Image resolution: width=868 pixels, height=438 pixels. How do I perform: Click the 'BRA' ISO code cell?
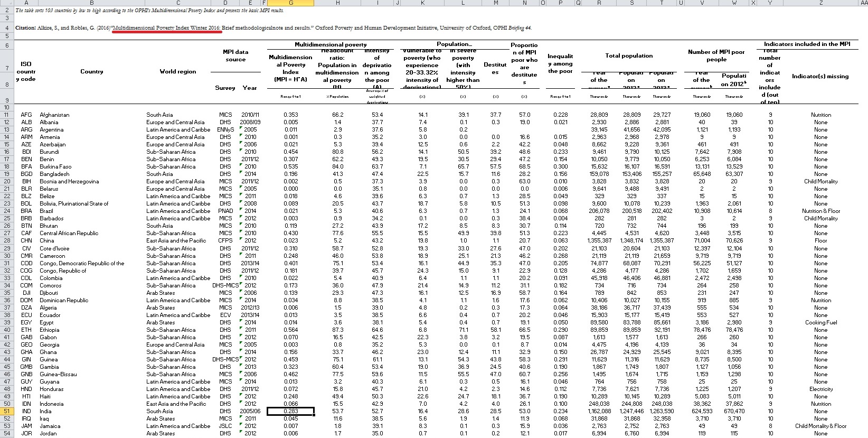[x=26, y=211]
